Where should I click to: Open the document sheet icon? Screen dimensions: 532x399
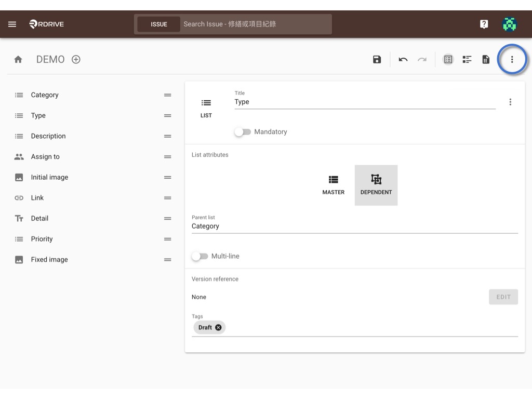tap(486, 59)
